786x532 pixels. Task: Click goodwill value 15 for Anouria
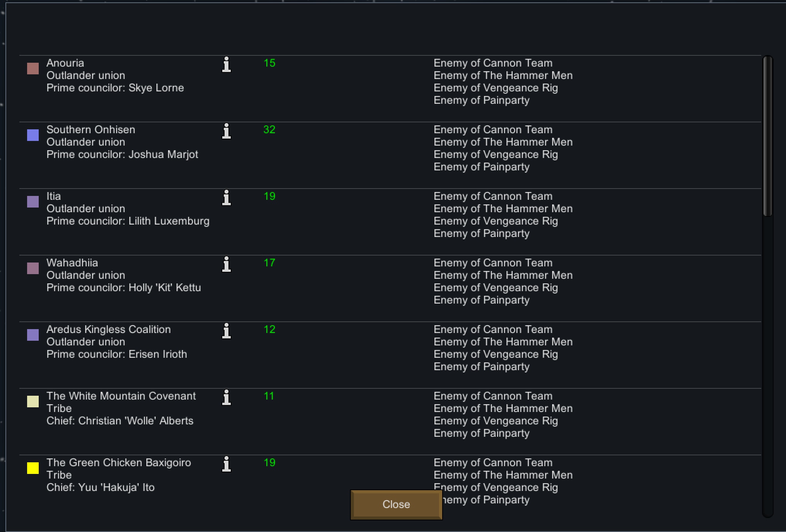click(x=269, y=63)
